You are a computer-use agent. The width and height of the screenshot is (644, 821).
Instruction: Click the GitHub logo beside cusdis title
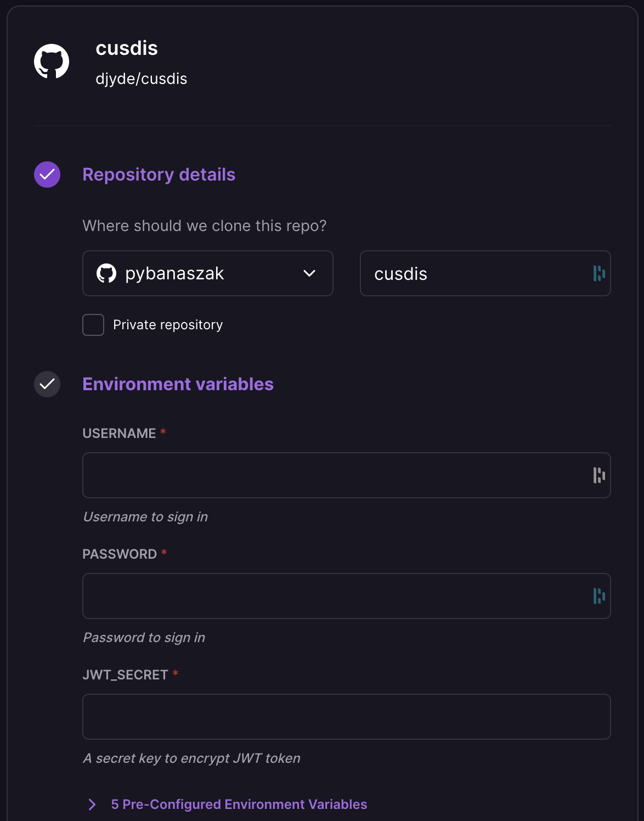point(52,61)
